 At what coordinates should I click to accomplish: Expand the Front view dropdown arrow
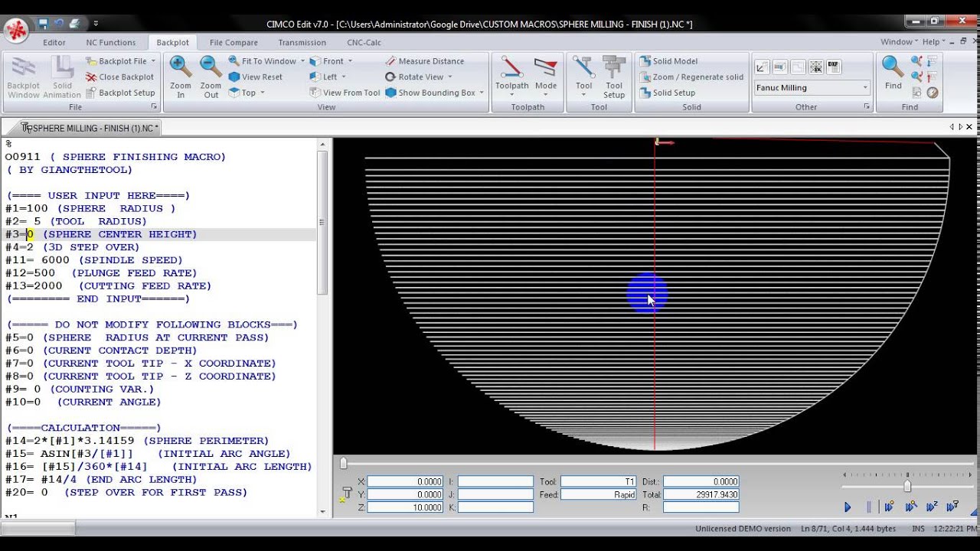(350, 61)
